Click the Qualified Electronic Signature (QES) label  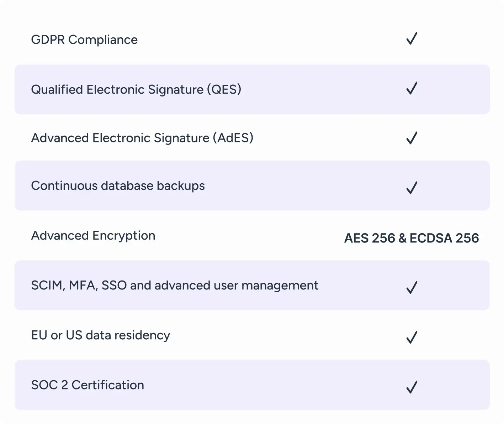(x=136, y=89)
